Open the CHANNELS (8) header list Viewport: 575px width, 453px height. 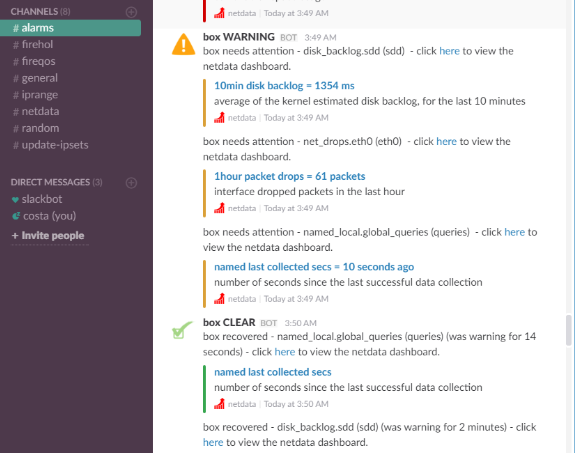pos(40,12)
